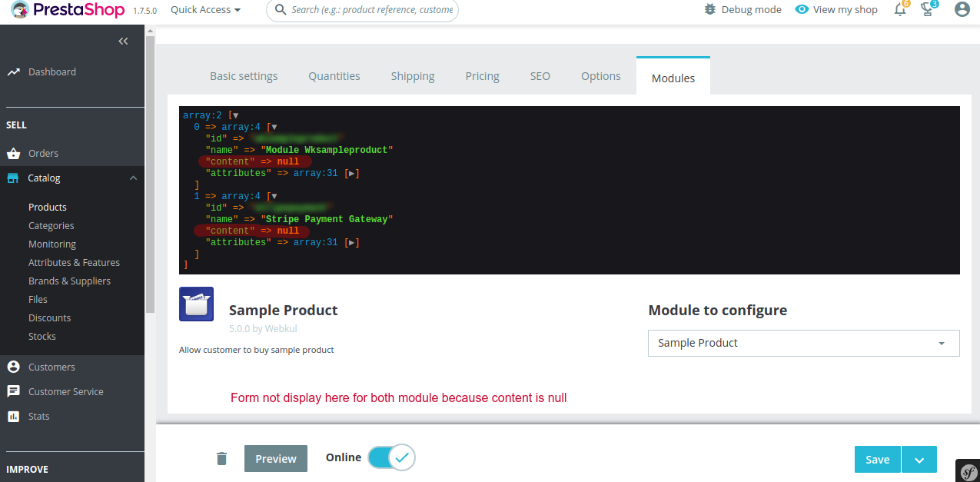The width and height of the screenshot is (980, 482).
Task: Switch to the Pricing tab
Action: 482,75
